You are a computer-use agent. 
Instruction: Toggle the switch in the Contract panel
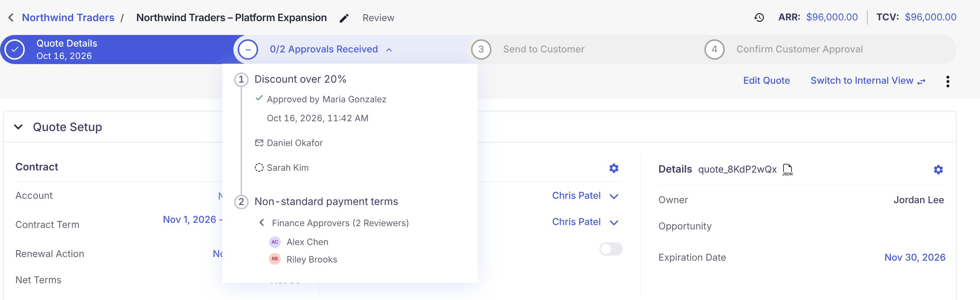click(611, 249)
